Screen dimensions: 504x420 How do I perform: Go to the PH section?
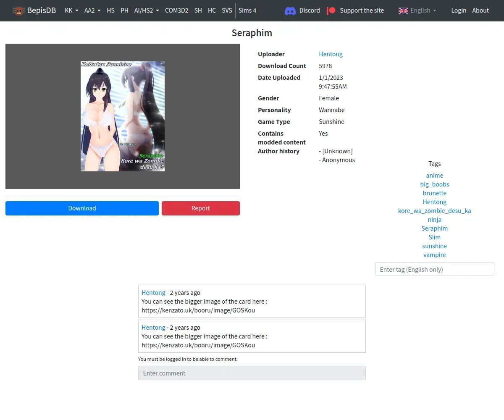click(x=124, y=10)
